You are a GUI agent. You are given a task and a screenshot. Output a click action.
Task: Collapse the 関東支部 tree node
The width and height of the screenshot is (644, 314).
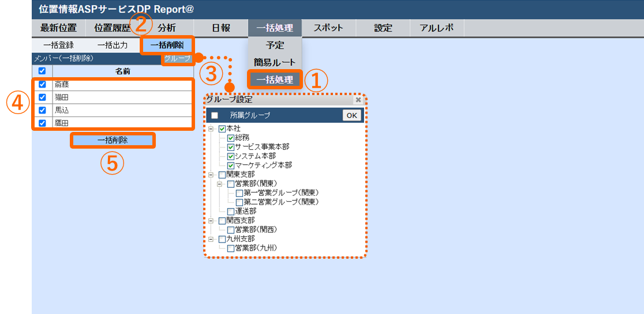211,175
